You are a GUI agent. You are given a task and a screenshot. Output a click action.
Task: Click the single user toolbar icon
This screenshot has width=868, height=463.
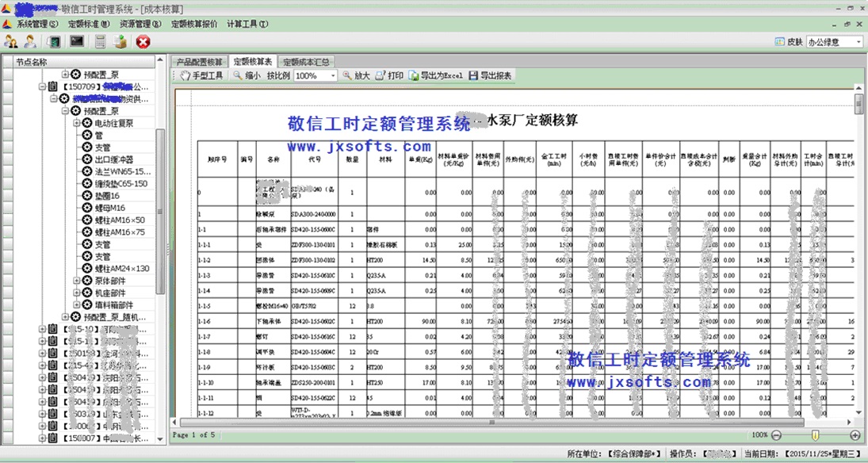pyautogui.click(x=30, y=41)
